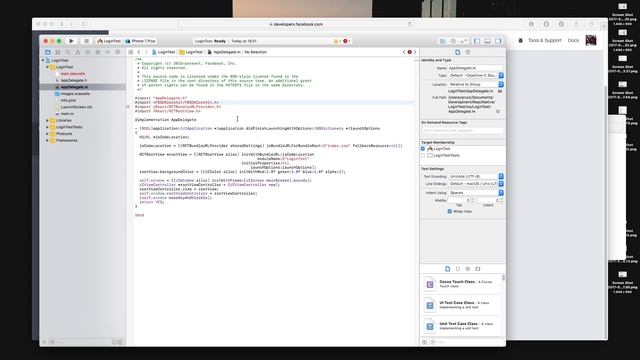The image size is (640, 360).
Task: Show Media library tab
Action: (478, 269)
